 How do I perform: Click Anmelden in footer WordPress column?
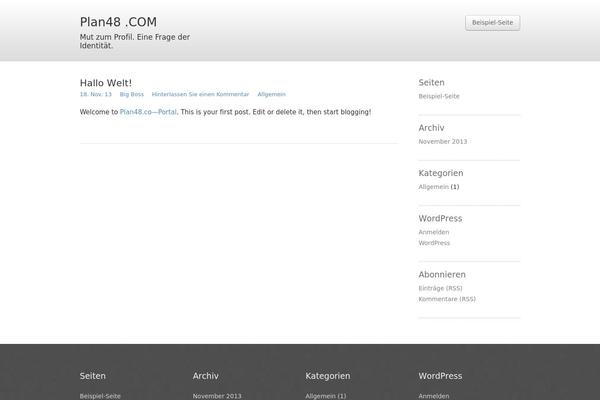coord(434,396)
